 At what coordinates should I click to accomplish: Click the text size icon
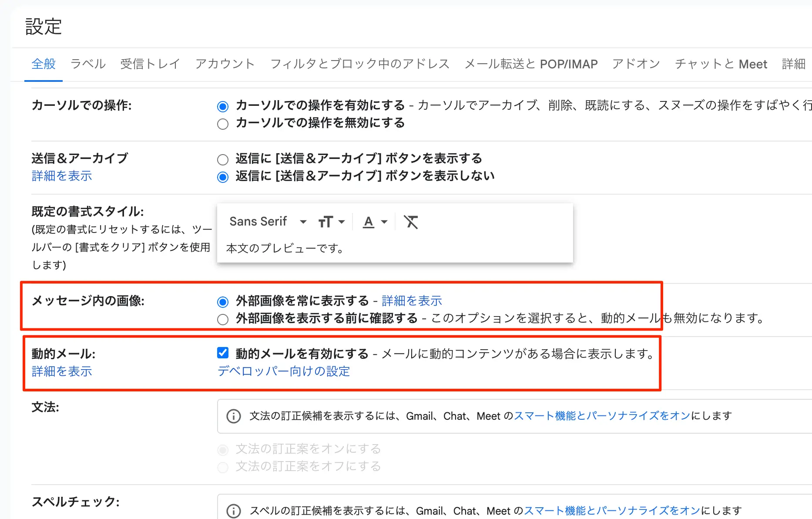(325, 222)
